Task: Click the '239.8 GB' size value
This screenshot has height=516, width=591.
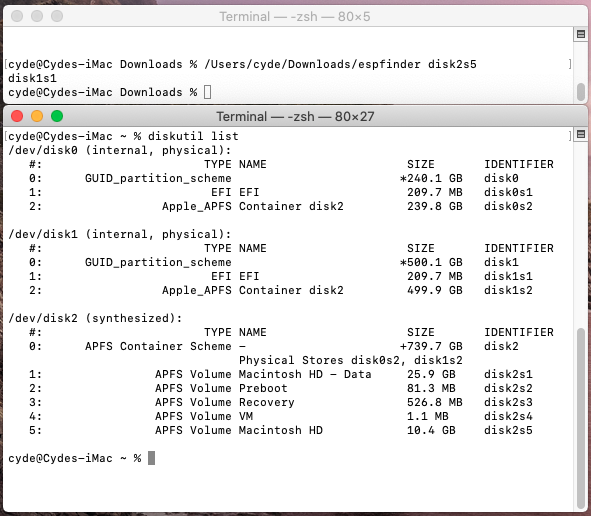Action: pyautogui.click(x=435, y=206)
